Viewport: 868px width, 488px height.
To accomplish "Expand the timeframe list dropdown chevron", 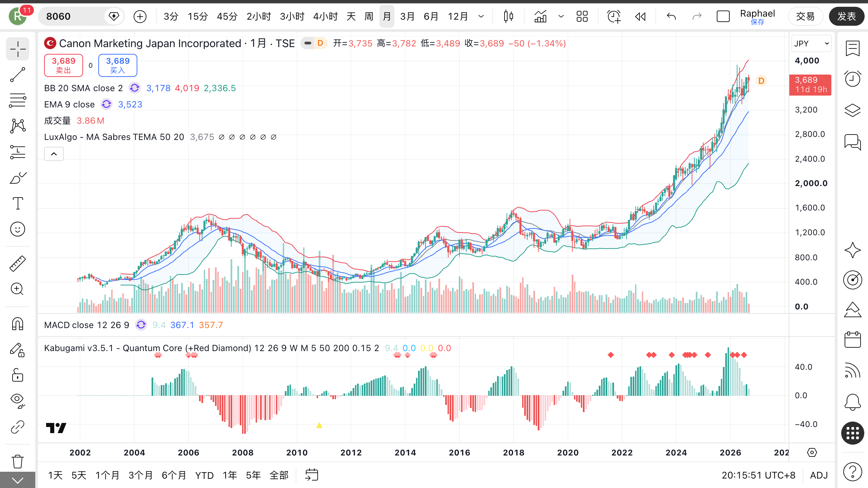I will point(481,16).
